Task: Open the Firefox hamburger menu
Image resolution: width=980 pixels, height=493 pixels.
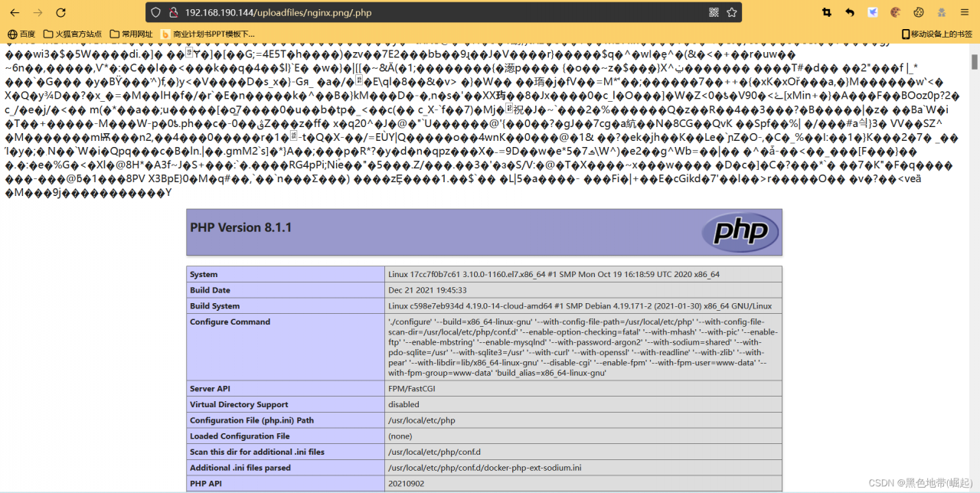Action: point(965,12)
